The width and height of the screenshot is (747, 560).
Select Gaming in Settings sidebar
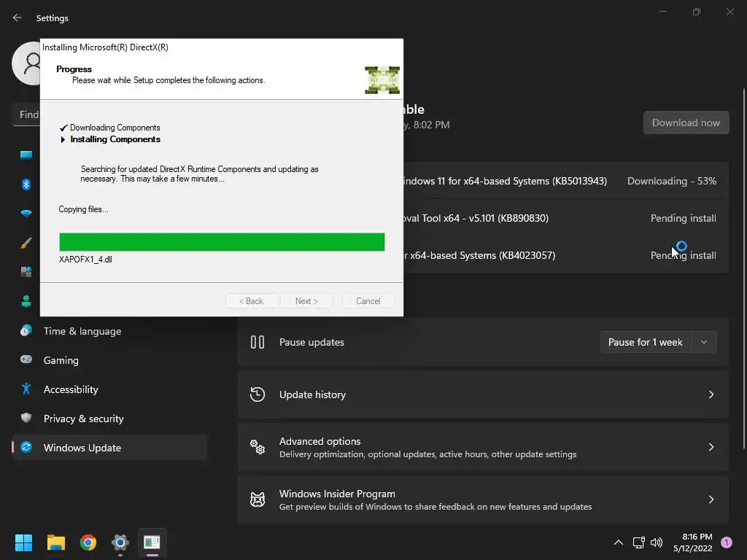[109, 360]
